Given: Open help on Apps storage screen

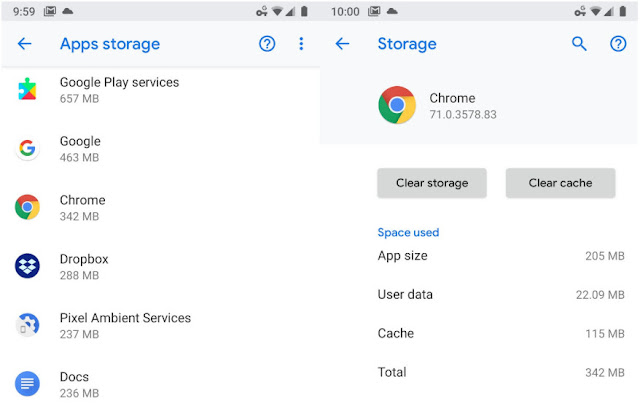Looking at the screenshot, I should point(267,44).
